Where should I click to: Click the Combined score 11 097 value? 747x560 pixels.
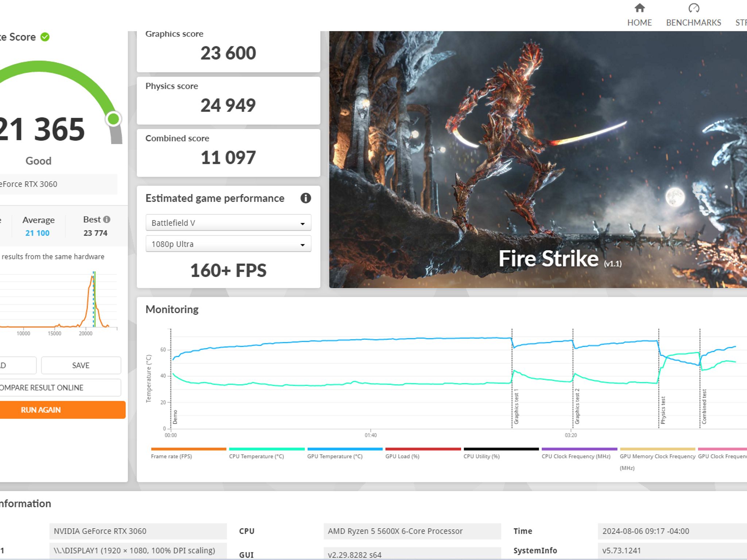pos(228,157)
